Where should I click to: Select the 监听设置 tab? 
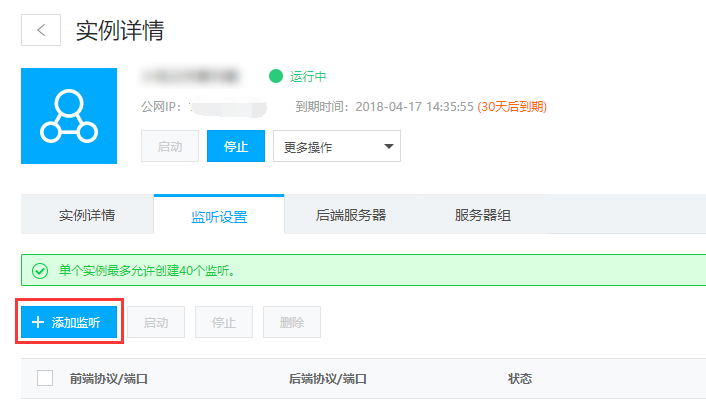[219, 216]
